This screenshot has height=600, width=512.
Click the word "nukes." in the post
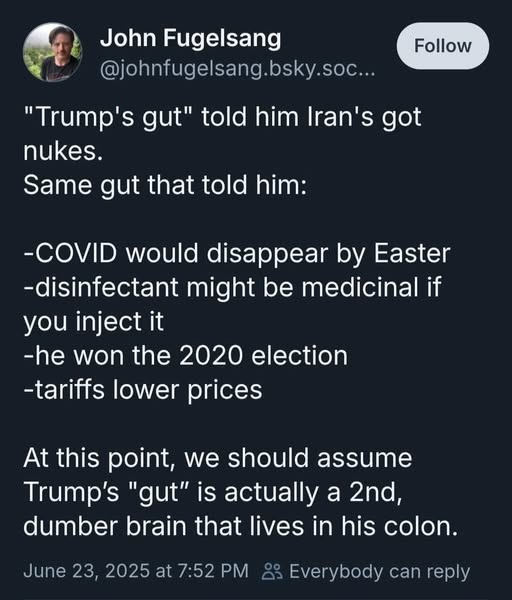tap(63, 151)
